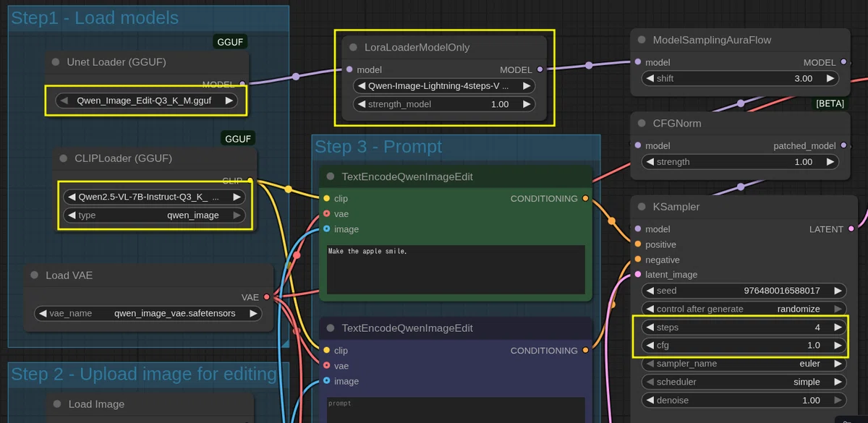The height and width of the screenshot is (423, 868).
Task: Click previous arrow on Qwen_Image_Edit-Q3_K_M.gguf selector
Action: tap(64, 101)
